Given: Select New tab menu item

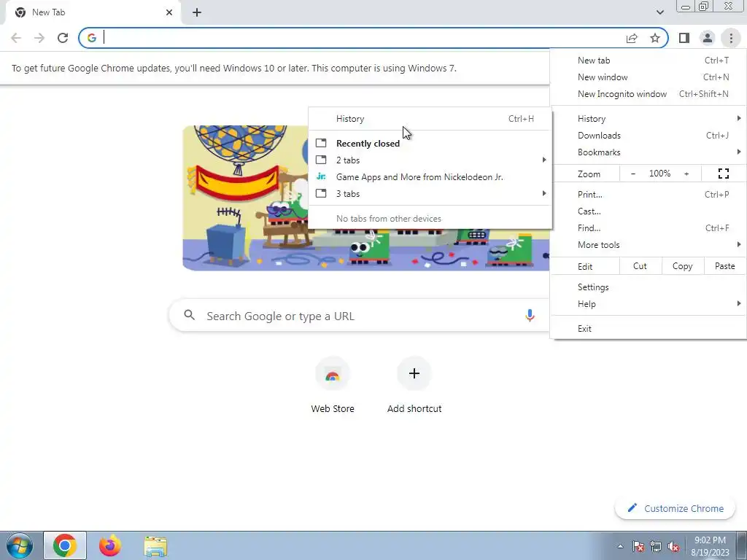Looking at the screenshot, I should [x=648, y=61].
